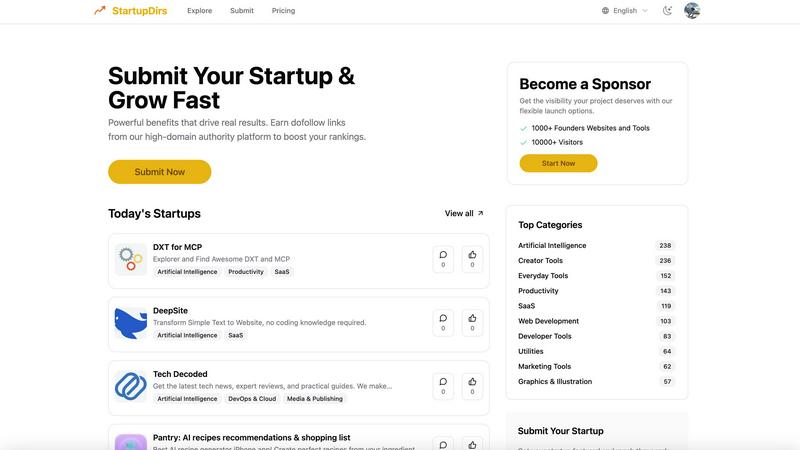Open the English language dropdown

click(x=625, y=11)
